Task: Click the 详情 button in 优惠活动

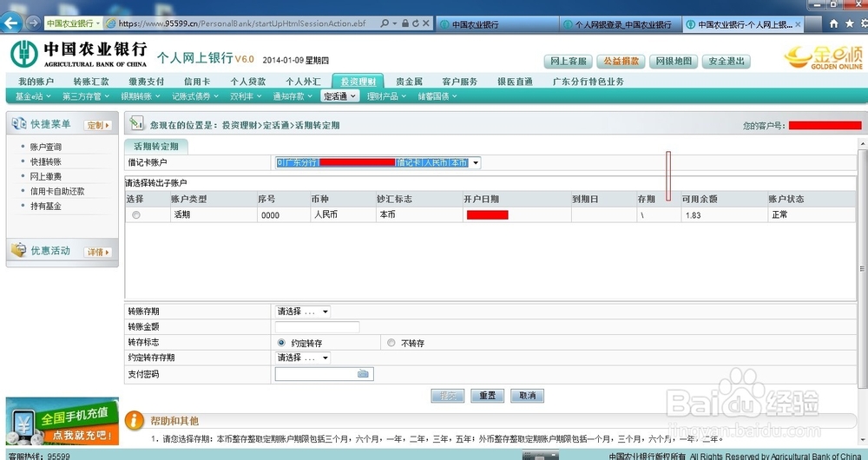Action: [98, 252]
